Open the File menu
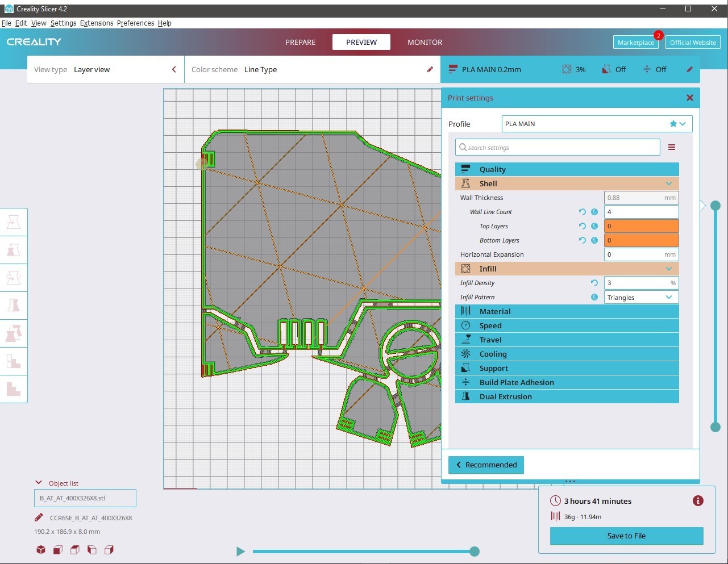 click(6, 23)
